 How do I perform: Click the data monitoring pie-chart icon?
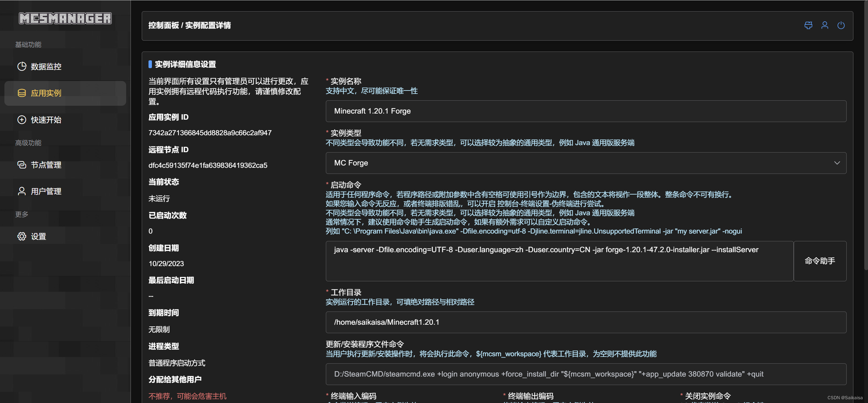click(22, 66)
